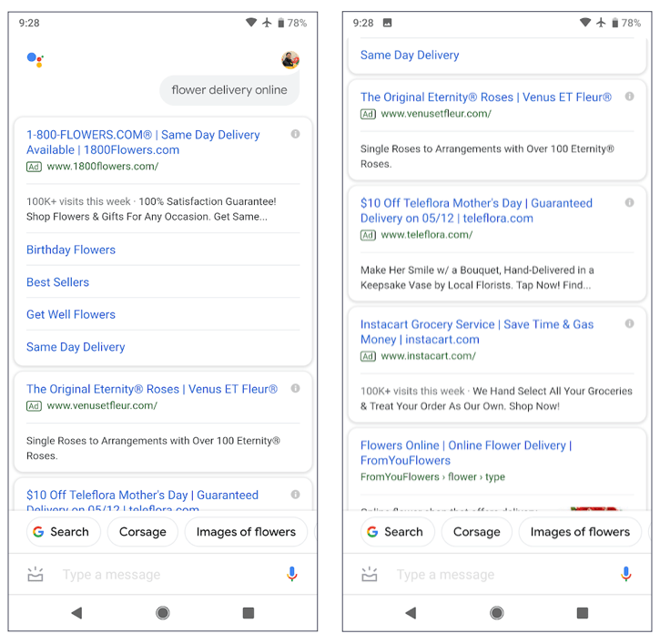Tap info icon on Teleflora ad in left phone
660x644 pixels.
pyautogui.click(x=296, y=495)
